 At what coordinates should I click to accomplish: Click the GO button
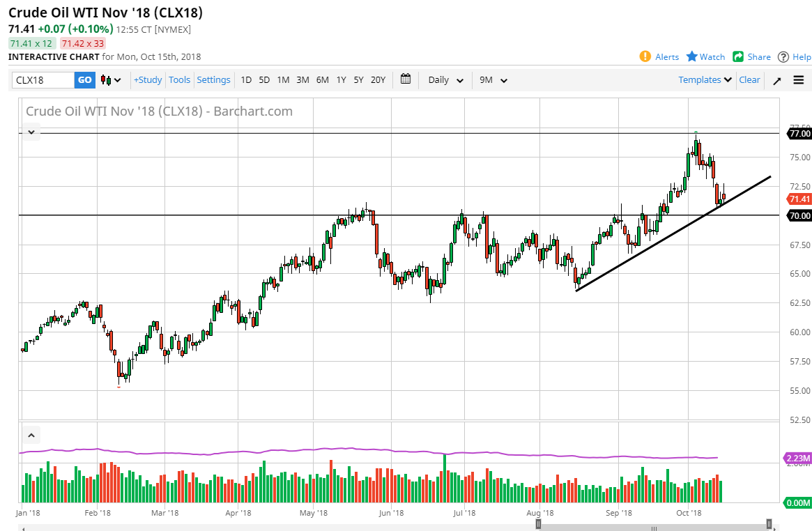click(84, 79)
